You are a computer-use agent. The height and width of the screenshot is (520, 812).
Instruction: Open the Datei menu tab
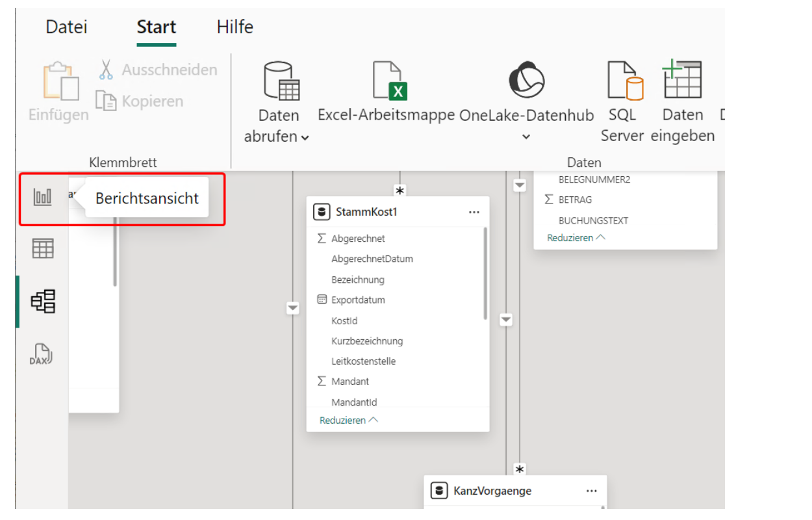(x=66, y=27)
